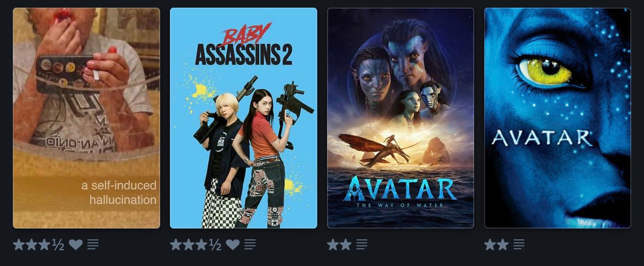Click the second star under the original Avatar
The height and width of the screenshot is (266, 644).
503,244
